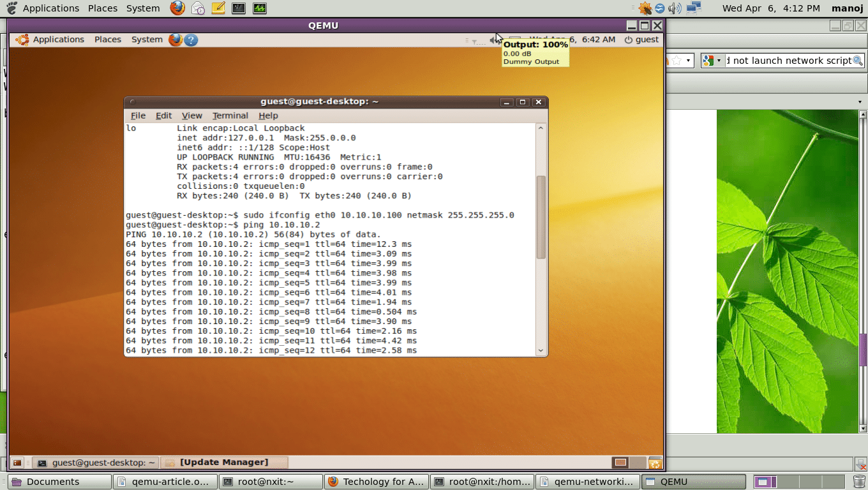
Task: Click the browser search input field
Action: [x=790, y=61]
